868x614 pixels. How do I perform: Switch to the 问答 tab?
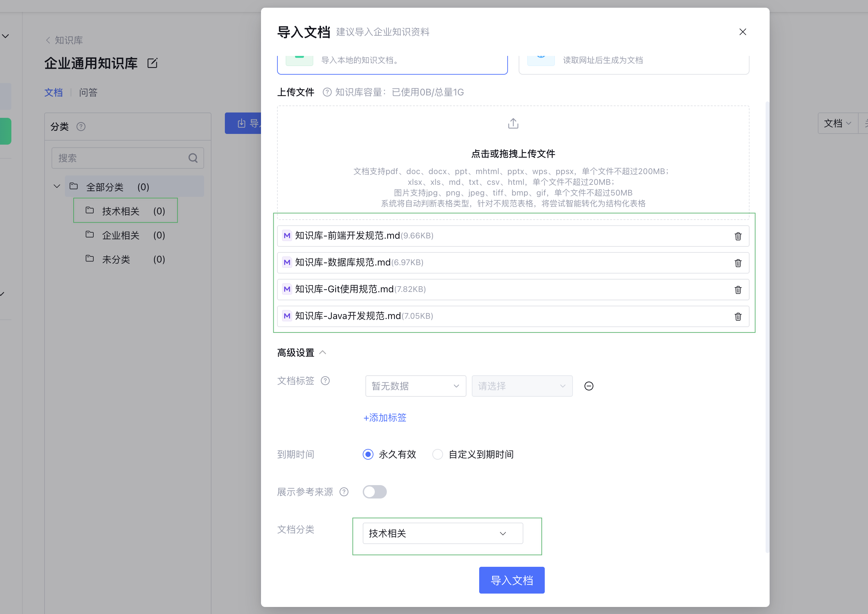click(x=88, y=92)
